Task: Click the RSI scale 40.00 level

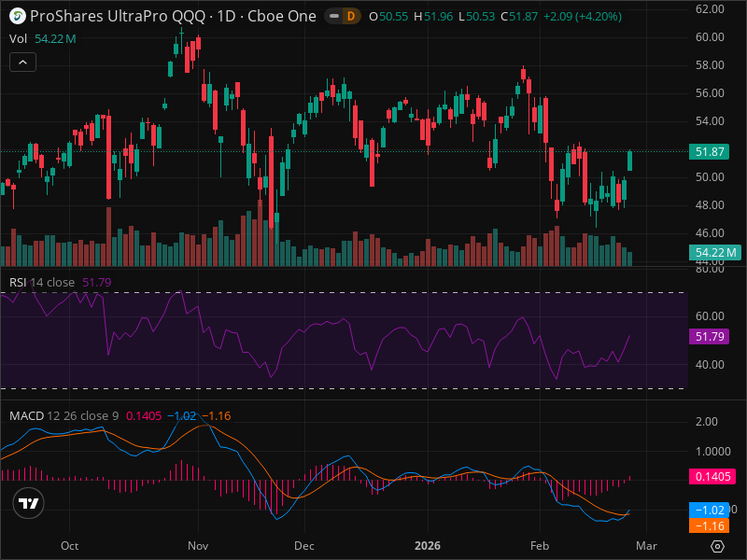Action: click(x=710, y=365)
